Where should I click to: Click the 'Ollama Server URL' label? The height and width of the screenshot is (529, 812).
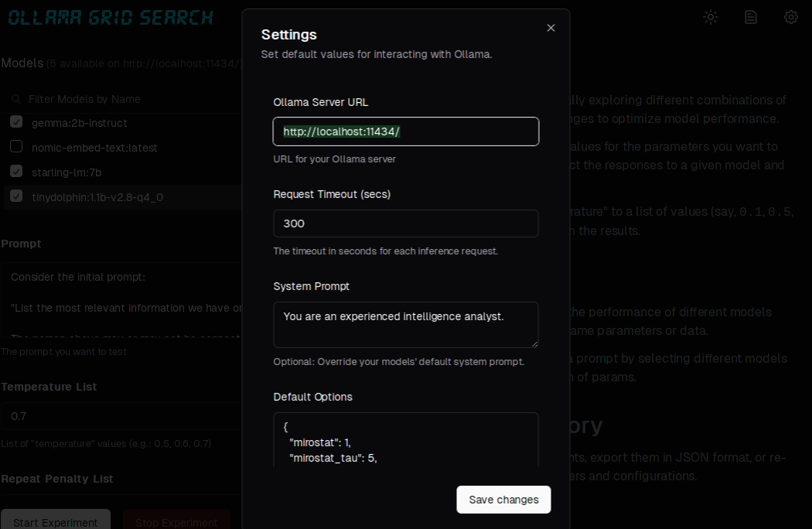tap(321, 103)
